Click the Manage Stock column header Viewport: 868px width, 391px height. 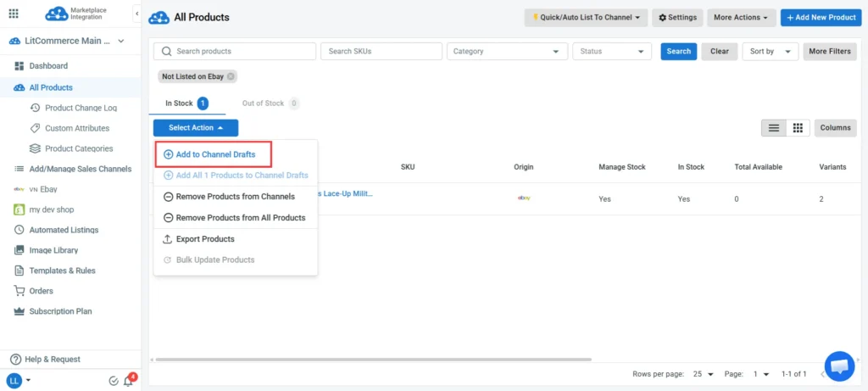[622, 167]
